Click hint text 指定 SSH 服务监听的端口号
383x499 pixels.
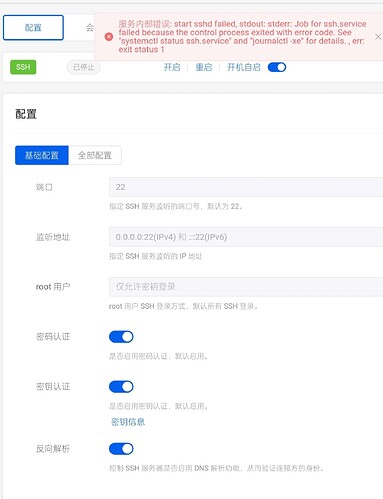pyautogui.click(x=176, y=206)
